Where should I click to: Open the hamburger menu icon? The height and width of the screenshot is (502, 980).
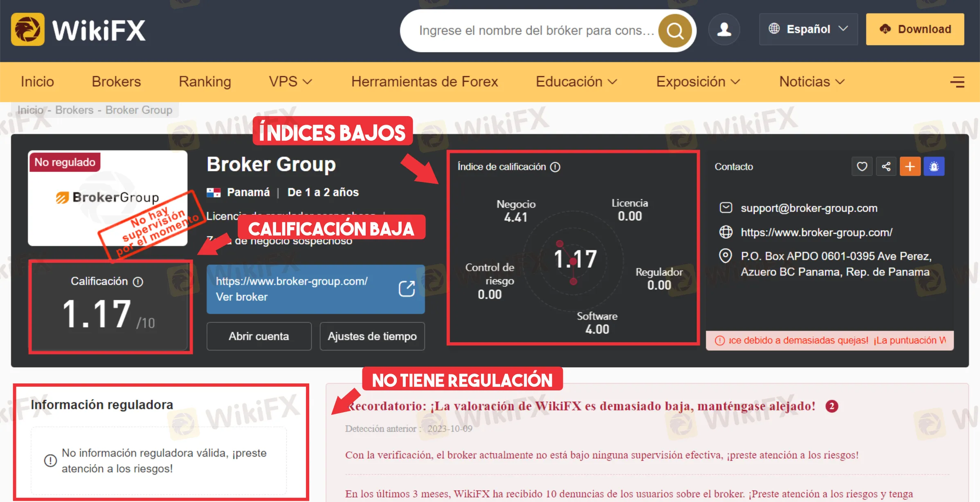(x=957, y=82)
